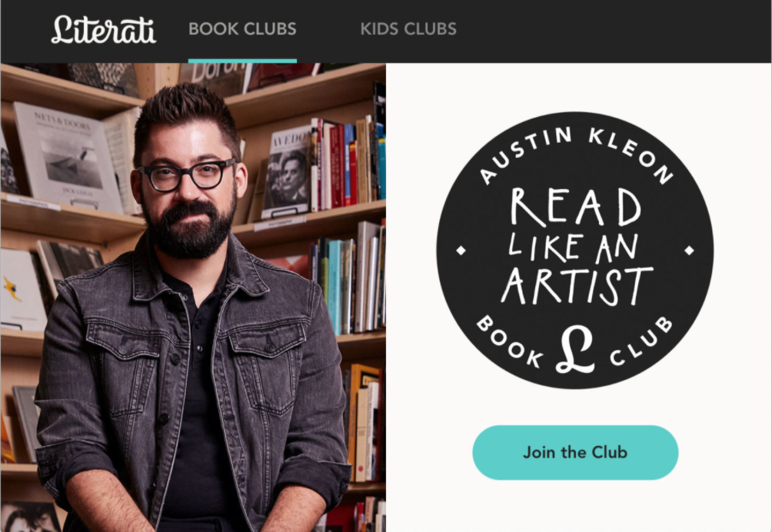Click the Literati logo in the header
Image resolution: width=772 pixels, height=532 pixels.
click(103, 29)
